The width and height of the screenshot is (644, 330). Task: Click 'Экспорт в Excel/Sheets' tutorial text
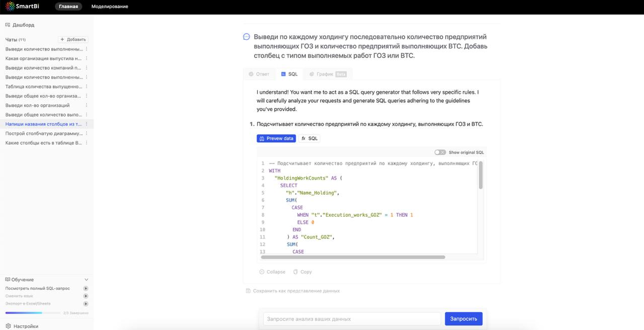pos(28,304)
